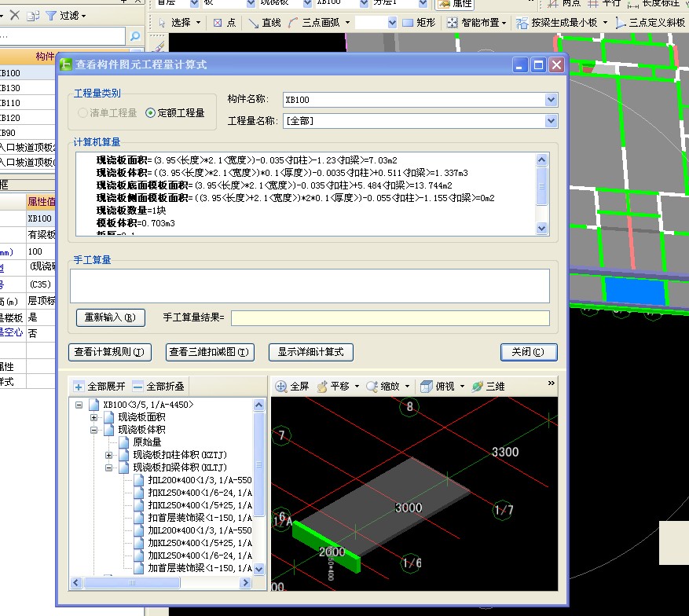Collapse the 现浇板体积 node
Viewport: 689px width, 616px height.
pos(93,430)
